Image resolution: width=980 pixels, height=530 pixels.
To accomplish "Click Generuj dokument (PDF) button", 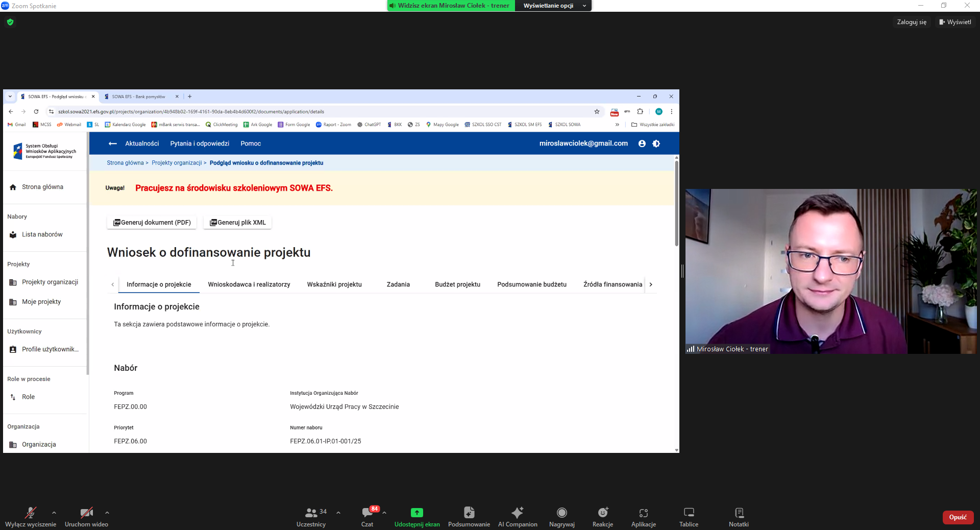I will pyautogui.click(x=152, y=223).
